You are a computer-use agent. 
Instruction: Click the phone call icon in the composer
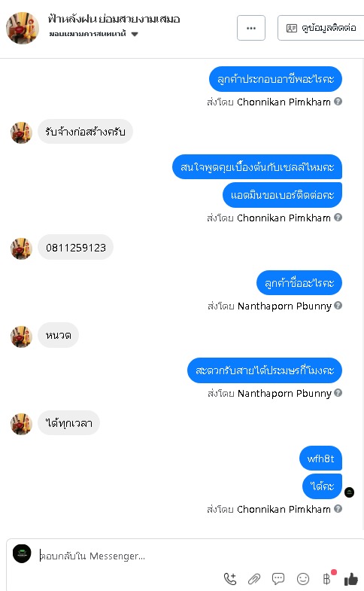click(x=230, y=578)
